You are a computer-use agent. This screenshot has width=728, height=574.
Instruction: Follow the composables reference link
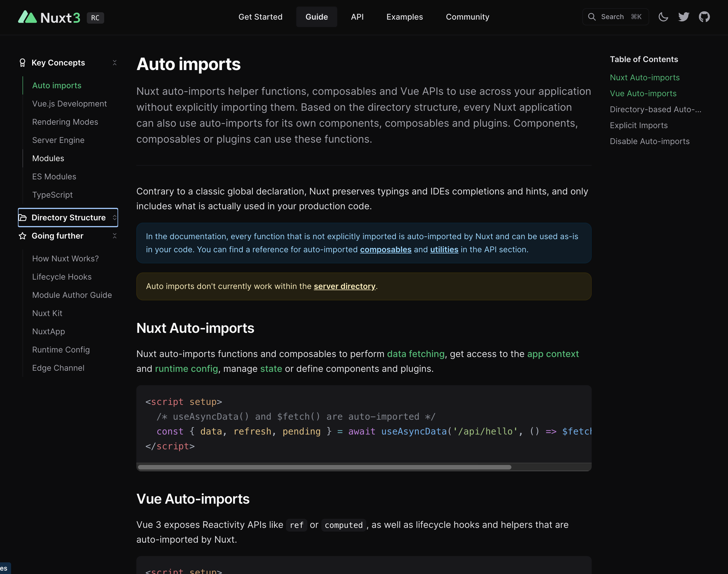[386, 249]
